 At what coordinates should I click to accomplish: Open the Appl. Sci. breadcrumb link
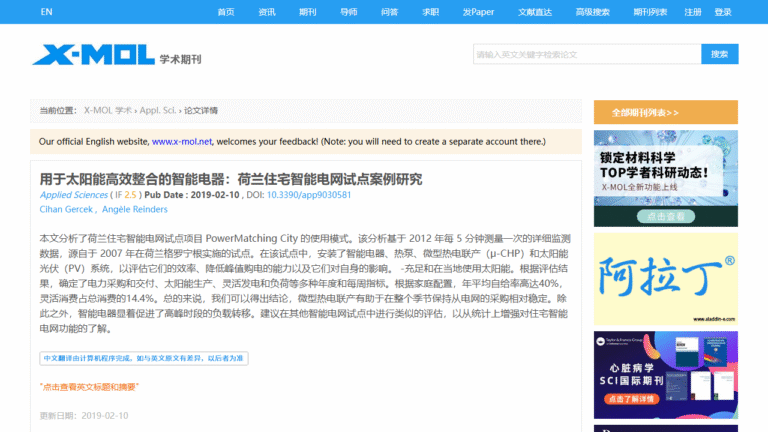tap(158, 111)
